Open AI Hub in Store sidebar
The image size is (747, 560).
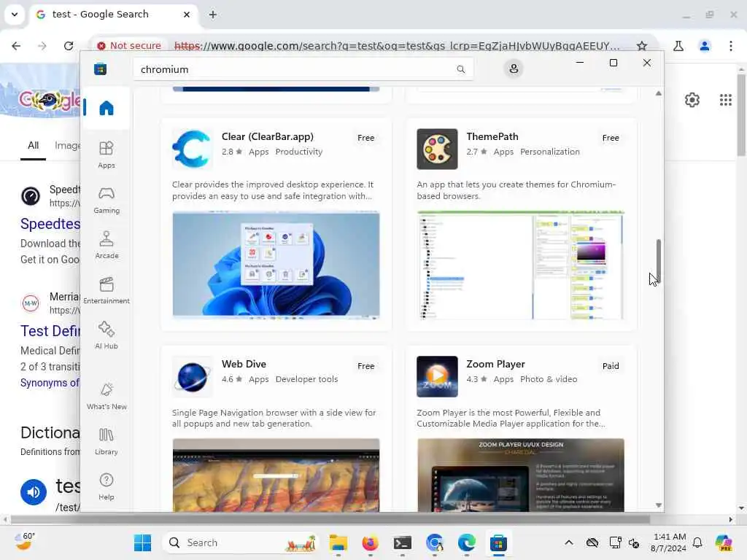click(107, 335)
